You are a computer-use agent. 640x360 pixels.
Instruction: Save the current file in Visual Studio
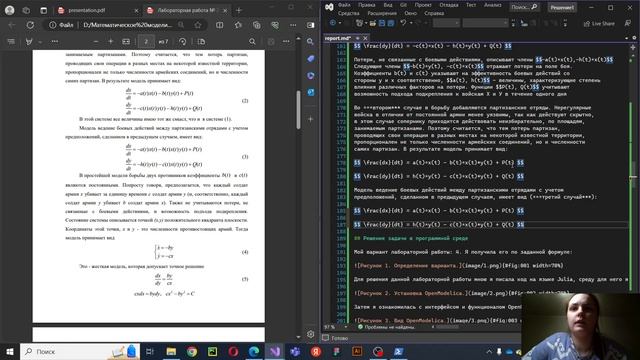pyautogui.click(x=382, y=24)
